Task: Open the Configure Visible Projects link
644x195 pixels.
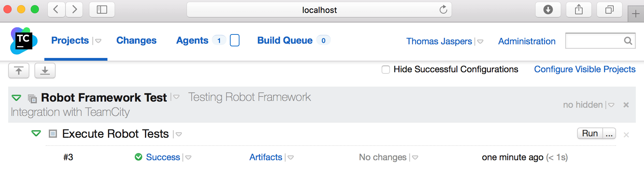Action: pyautogui.click(x=585, y=69)
